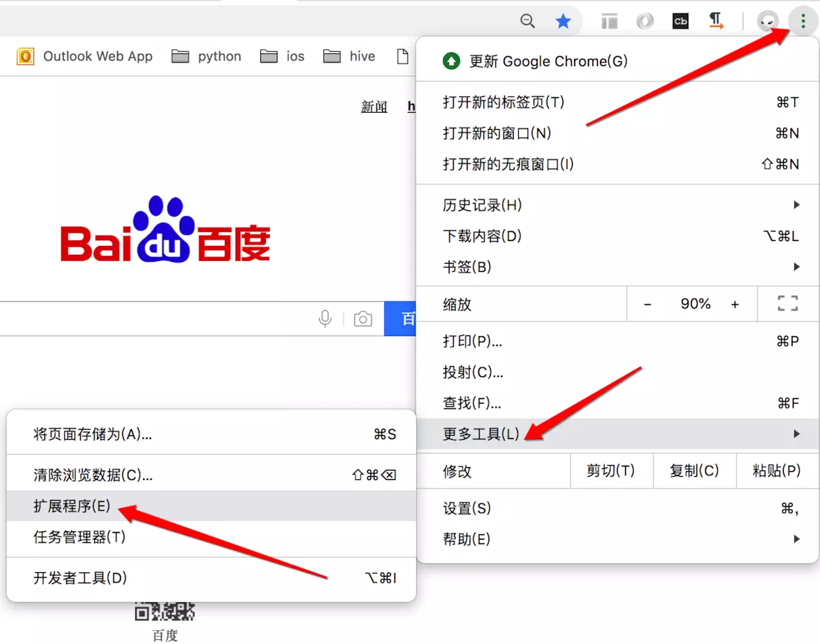Viewport: 820px width, 644px height.
Task: Click the green update icon beside 更新 Google Chrome
Action: click(x=451, y=61)
